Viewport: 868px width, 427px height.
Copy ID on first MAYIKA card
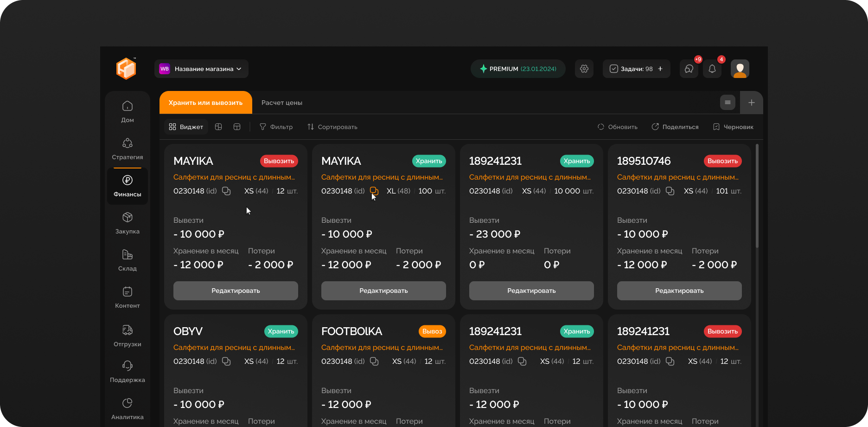pyautogui.click(x=226, y=191)
